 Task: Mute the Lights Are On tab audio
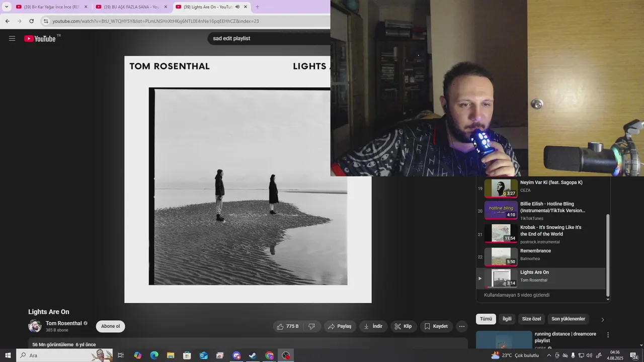(x=237, y=7)
